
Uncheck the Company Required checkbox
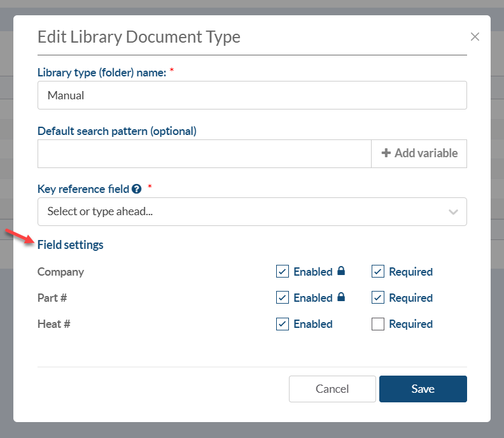pyautogui.click(x=378, y=272)
